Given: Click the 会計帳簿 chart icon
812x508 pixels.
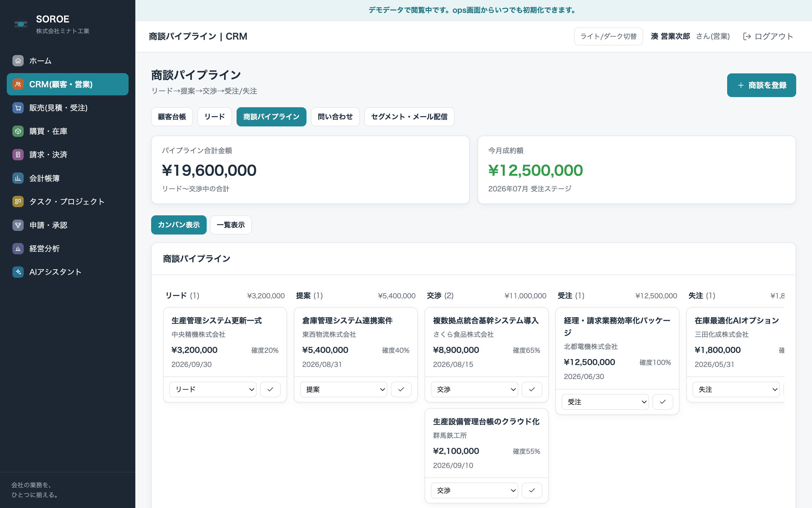Looking at the screenshot, I should click(18, 178).
